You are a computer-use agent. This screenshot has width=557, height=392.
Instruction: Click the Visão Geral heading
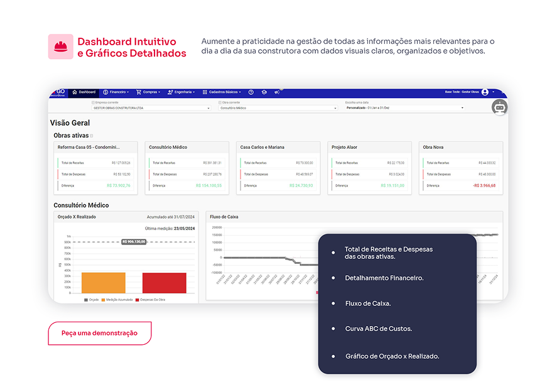tap(70, 123)
